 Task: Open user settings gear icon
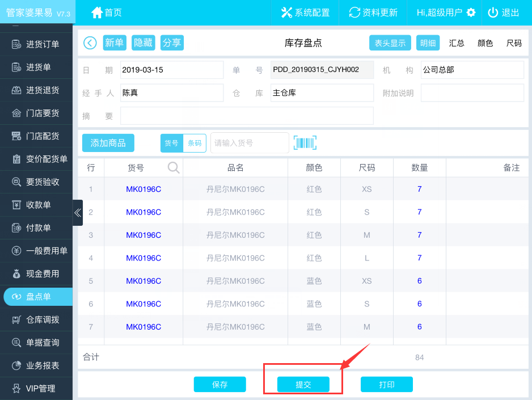pyautogui.click(x=471, y=12)
